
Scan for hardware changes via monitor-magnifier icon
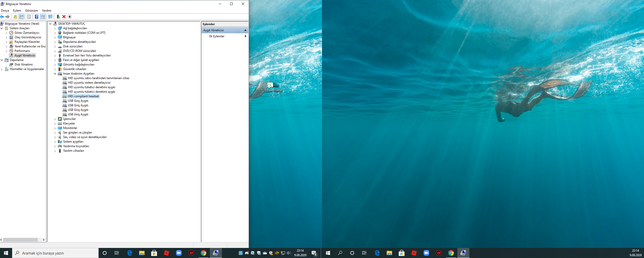(x=50, y=17)
